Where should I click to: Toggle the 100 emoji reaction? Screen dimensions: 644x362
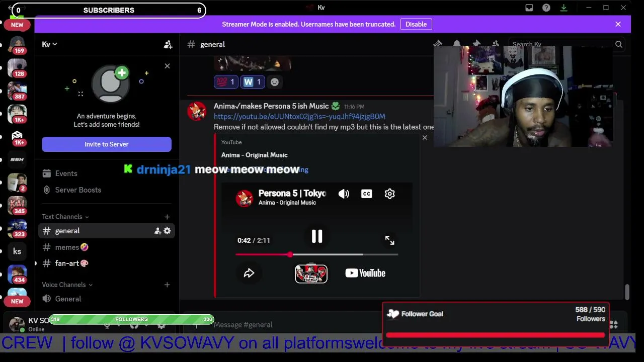coord(226,82)
